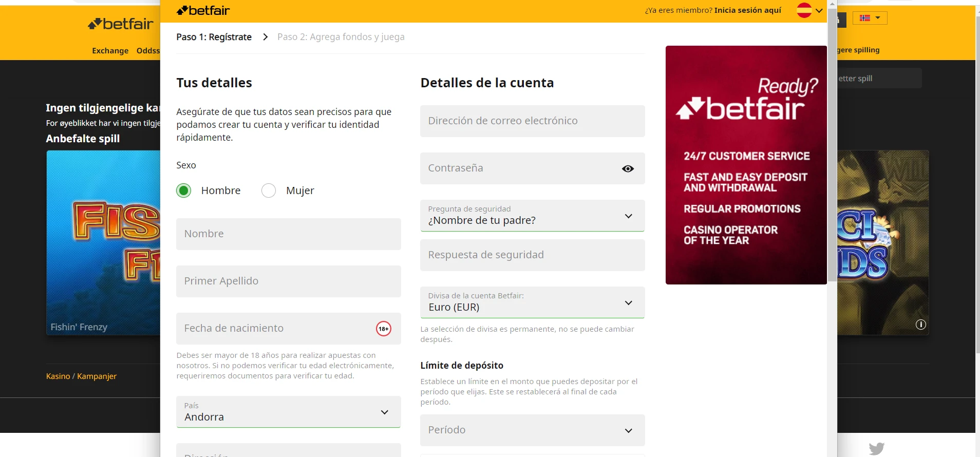Click the registration dialog vertical scrollbar

(832, 145)
